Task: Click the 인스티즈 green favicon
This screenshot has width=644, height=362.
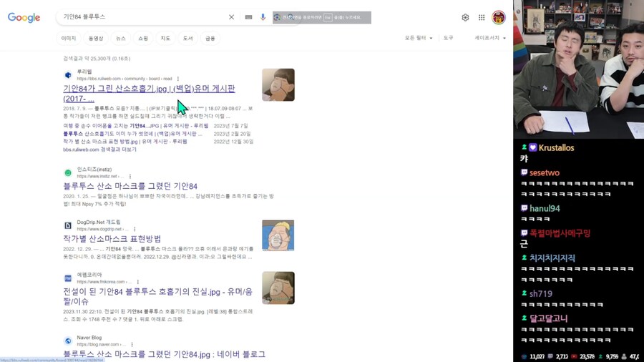Action: (x=68, y=173)
